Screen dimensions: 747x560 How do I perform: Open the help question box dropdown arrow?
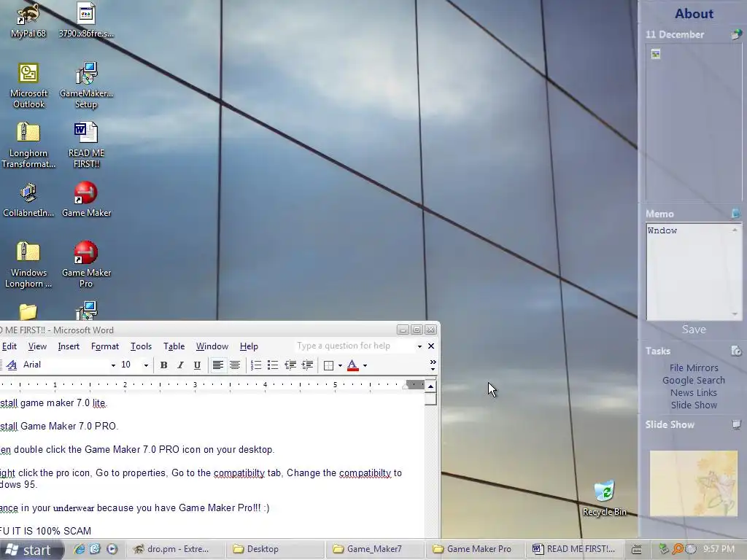419,346
